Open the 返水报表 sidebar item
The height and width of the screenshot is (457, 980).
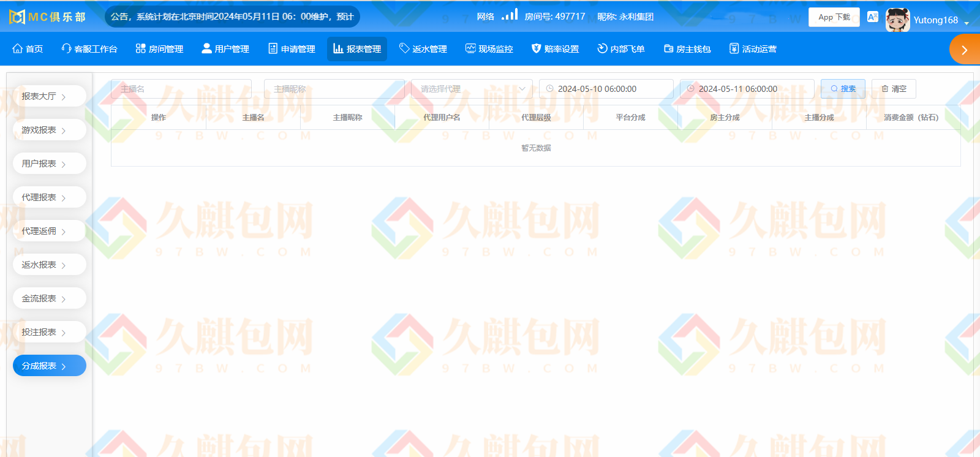click(50, 265)
